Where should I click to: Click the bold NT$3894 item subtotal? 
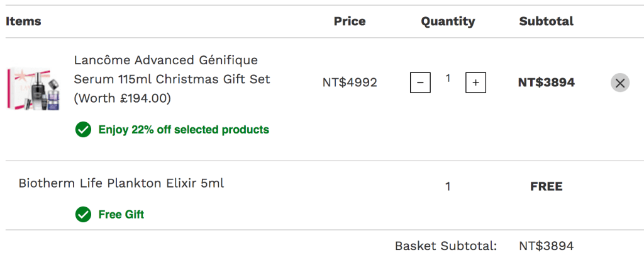(x=546, y=83)
